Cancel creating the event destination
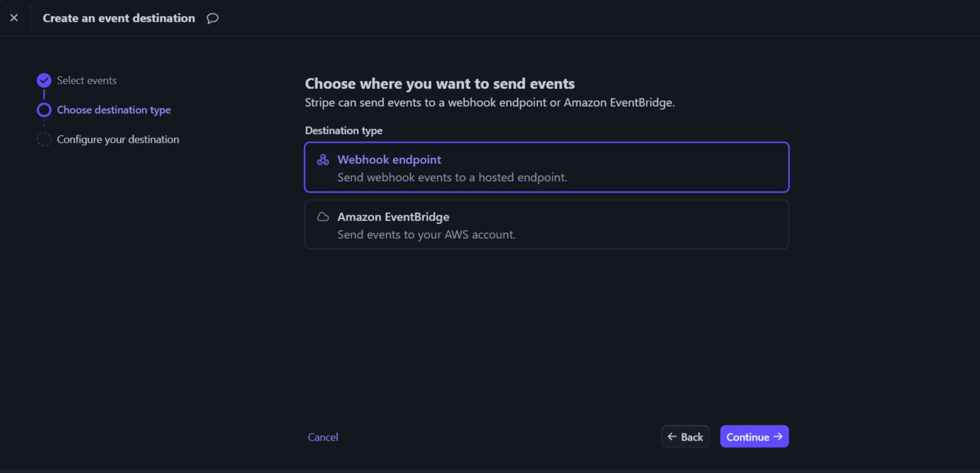This screenshot has height=473, width=980. 322,436
